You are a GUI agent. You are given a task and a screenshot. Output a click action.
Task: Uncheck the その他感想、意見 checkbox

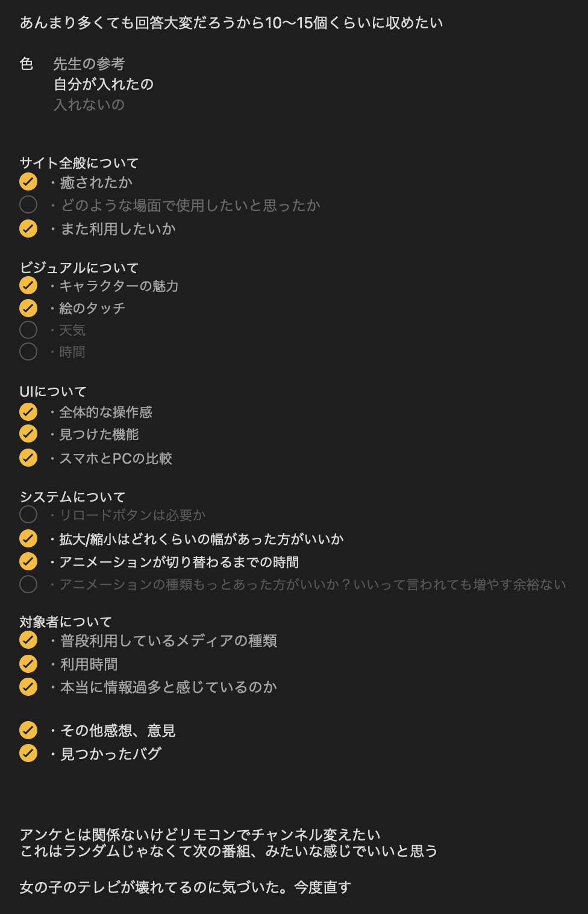coord(28,730)
